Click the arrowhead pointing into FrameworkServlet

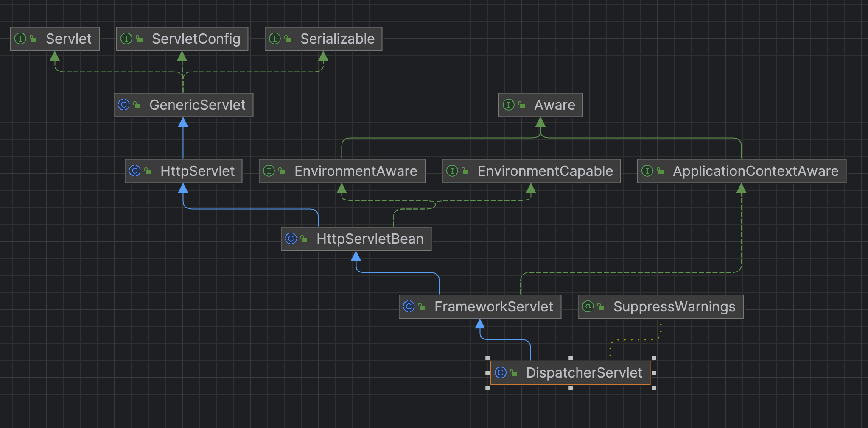(x=480, y=324)
